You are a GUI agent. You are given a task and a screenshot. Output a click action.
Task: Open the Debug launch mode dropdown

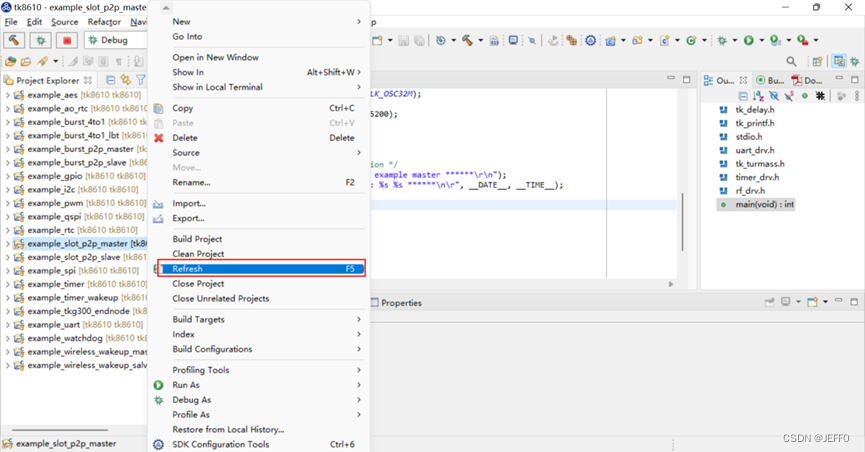tap(115, 40)
